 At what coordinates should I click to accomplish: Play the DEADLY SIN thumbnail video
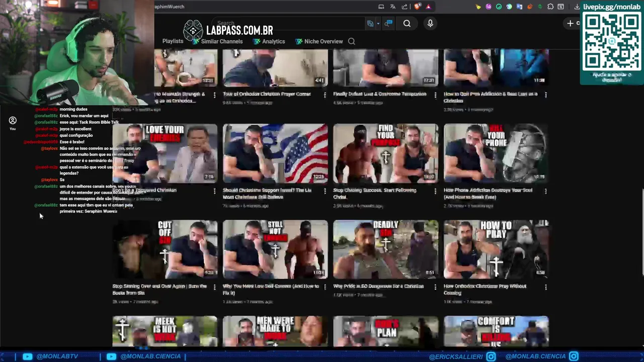[385, 249]
